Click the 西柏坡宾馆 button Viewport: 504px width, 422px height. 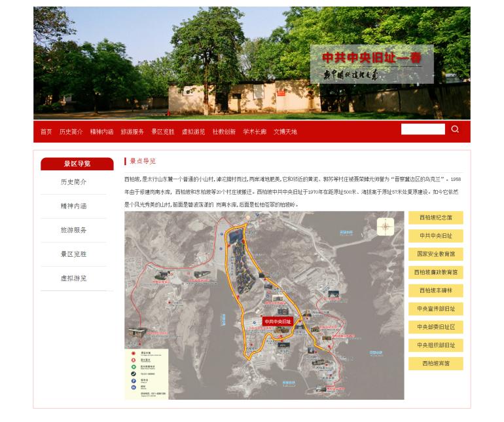(x=435, y=363)
